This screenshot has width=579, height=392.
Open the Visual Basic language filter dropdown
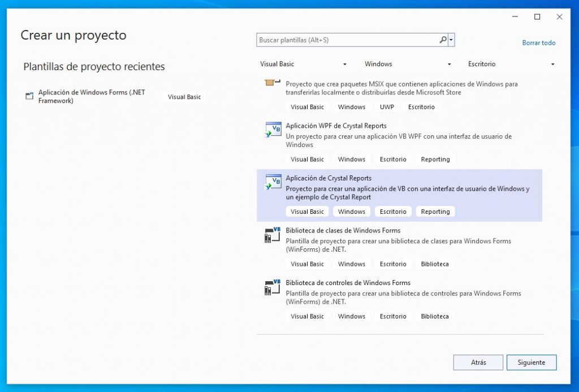[303, 64]
